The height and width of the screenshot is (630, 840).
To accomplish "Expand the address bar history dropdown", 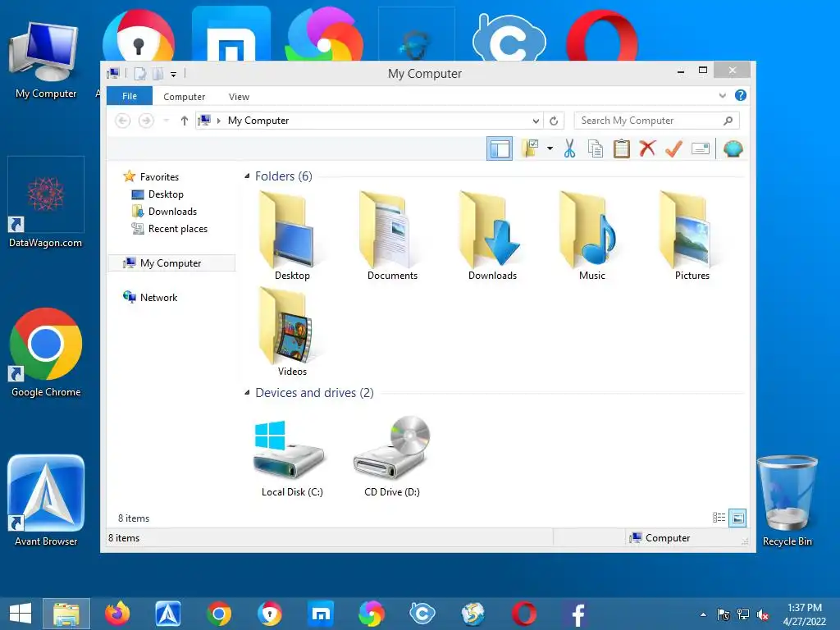I will [535, 121].
